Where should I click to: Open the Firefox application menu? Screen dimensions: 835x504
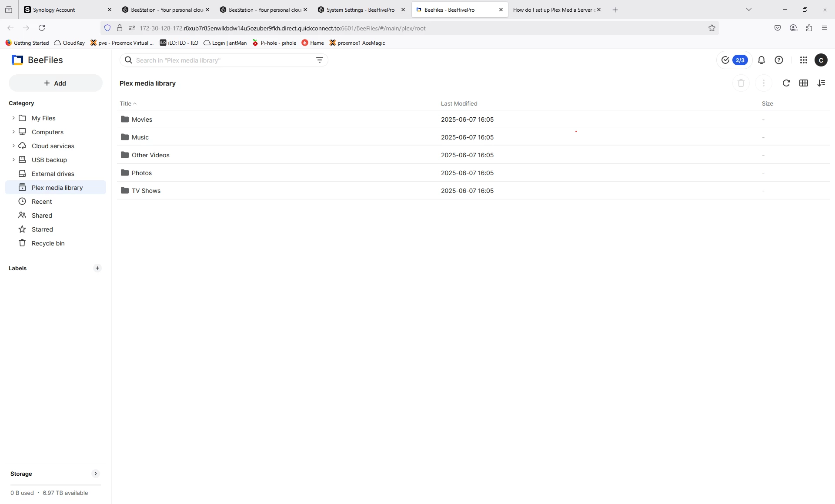coord(825,28)
